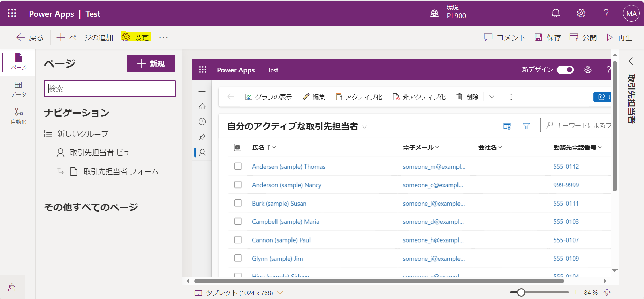Toggle the 新デザイン switch
The image size is (644, 299).
(565, 70)
